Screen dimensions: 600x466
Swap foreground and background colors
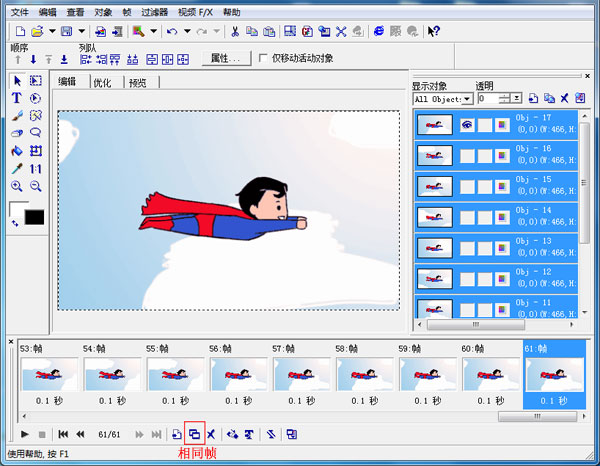tap(15, 223)
